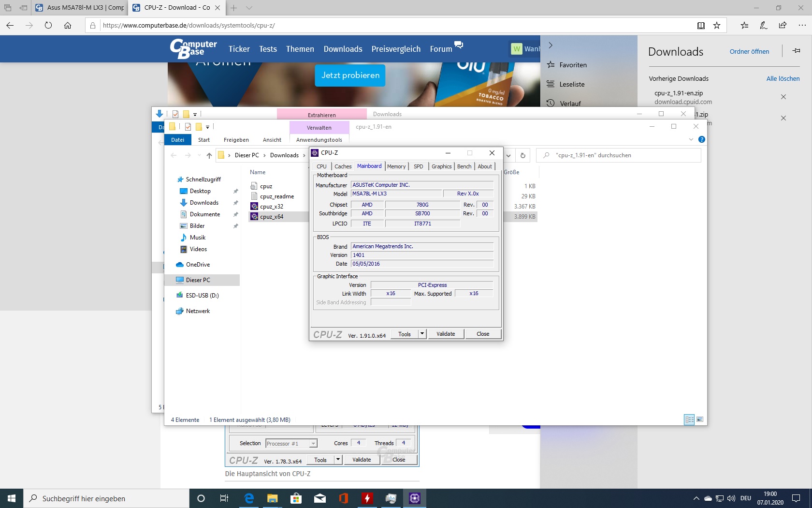Remove cpu-z_1.91-en.zip from download list

point(783,97)
